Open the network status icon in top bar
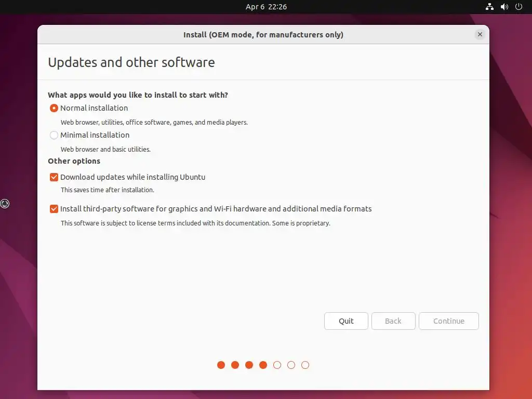 (x=489, y=7)
